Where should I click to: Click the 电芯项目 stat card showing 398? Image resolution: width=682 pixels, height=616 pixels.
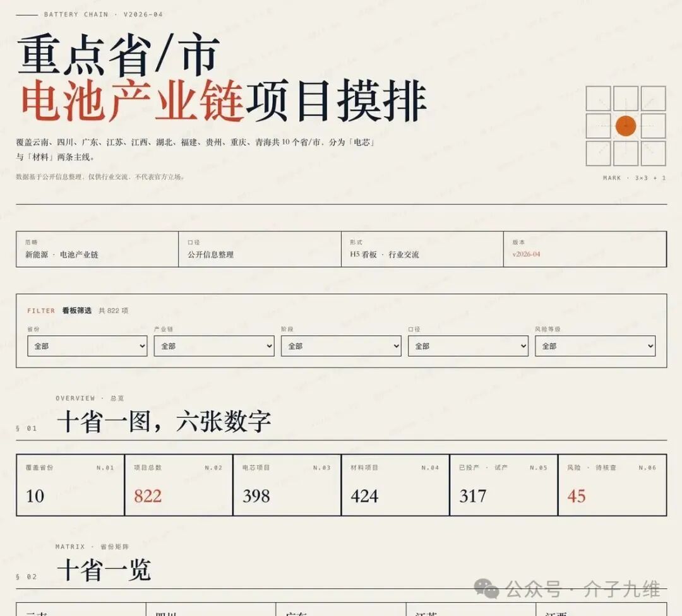(287, 485)
